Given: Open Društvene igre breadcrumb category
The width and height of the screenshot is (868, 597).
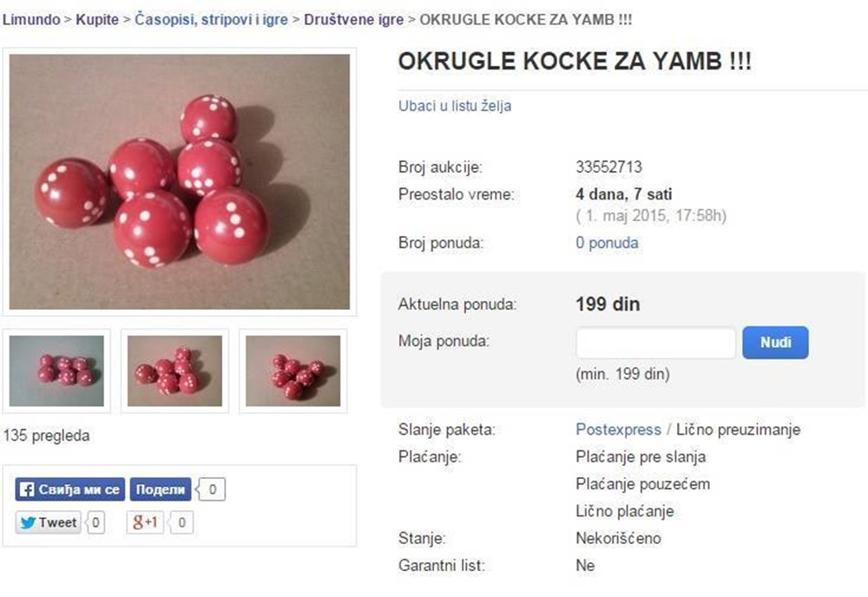Looking at the screenshot, I should [x=354, y=19].
